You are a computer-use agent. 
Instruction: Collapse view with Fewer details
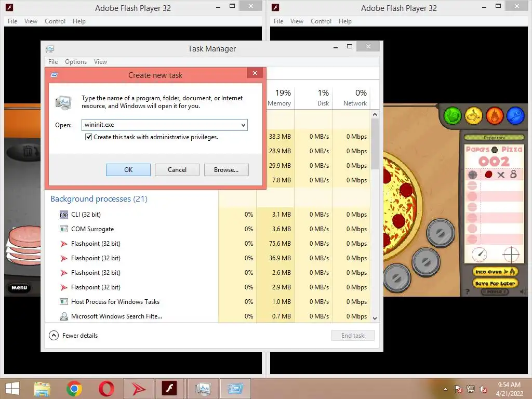[x=73, y=336]
